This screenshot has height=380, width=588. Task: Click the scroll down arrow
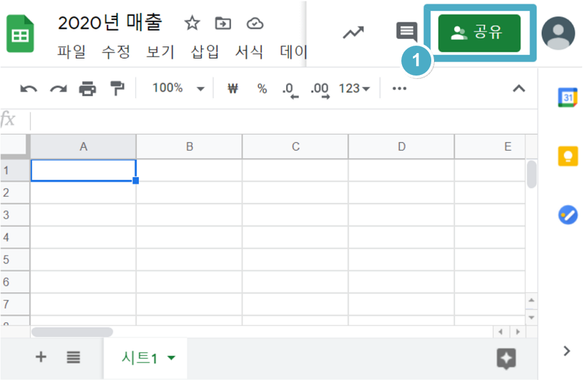pyautogui.click(x=531, y=317)
